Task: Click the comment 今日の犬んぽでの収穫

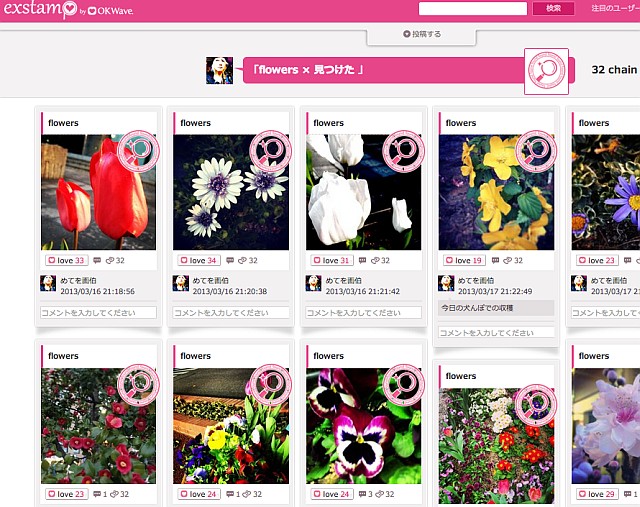Action: 496,308
